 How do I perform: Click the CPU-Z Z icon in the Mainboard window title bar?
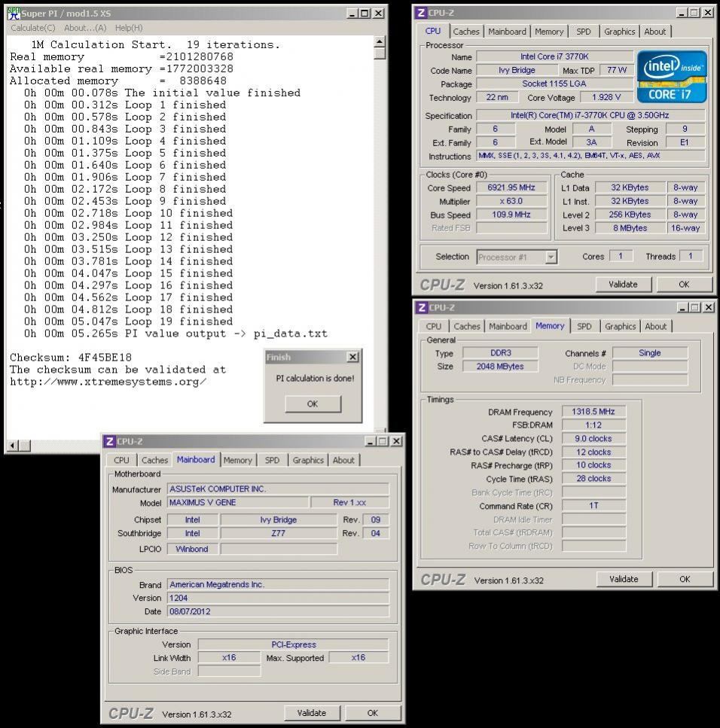click(x=110, y=441)
